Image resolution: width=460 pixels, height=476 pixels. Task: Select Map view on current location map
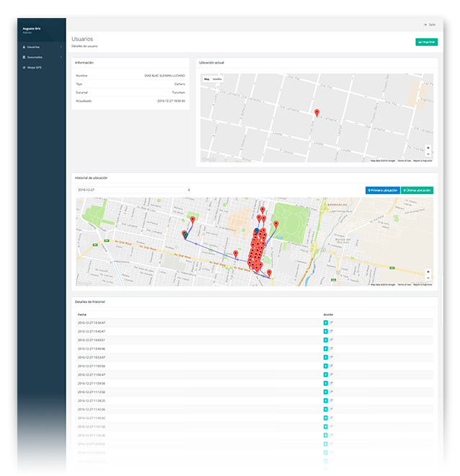[207, 79]
